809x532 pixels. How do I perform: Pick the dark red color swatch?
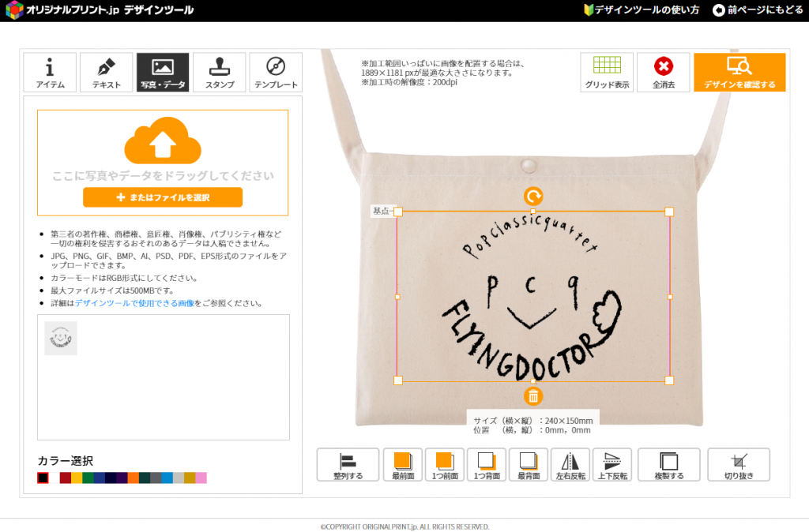[66, 478]
